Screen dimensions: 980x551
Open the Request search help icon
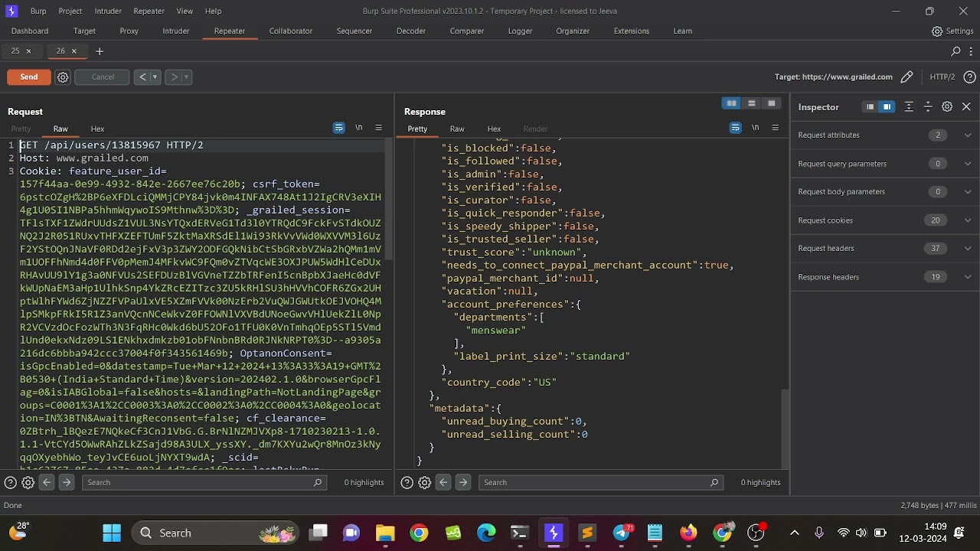tap(11, 482)
